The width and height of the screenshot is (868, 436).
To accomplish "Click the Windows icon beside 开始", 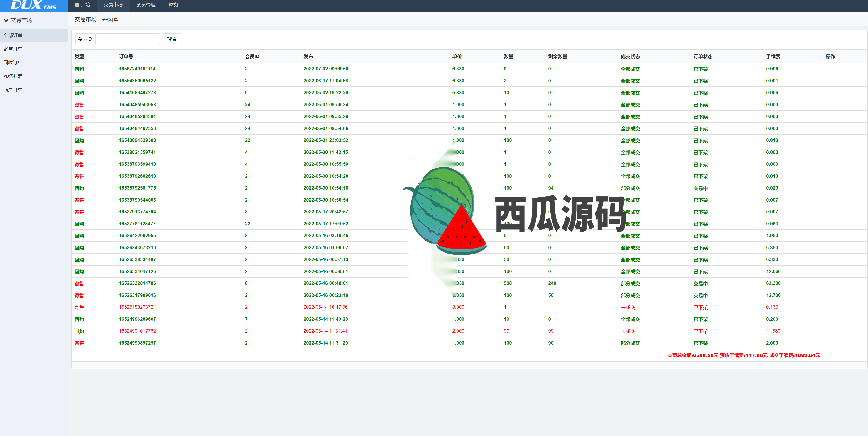I will point(77,5).
